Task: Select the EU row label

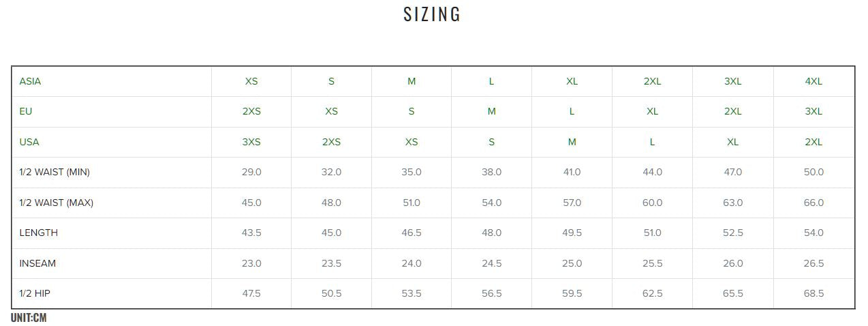Action: pyautogui.click(x=26, y=111)
